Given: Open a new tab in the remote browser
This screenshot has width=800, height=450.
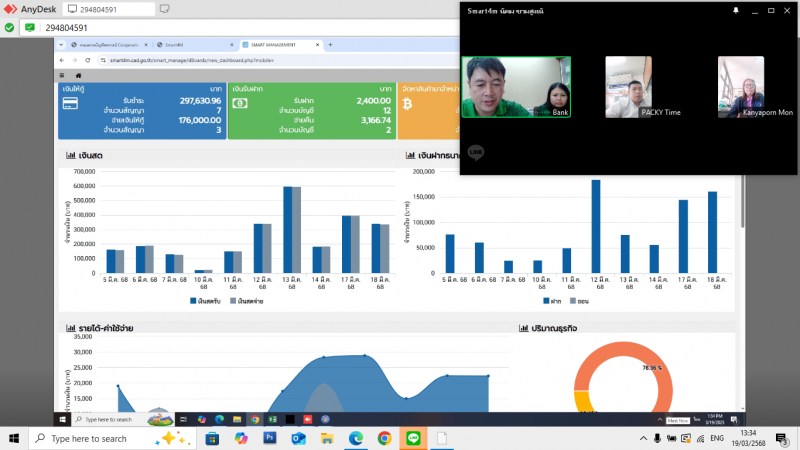Looking at the screenshot, I should coord(330,45).
